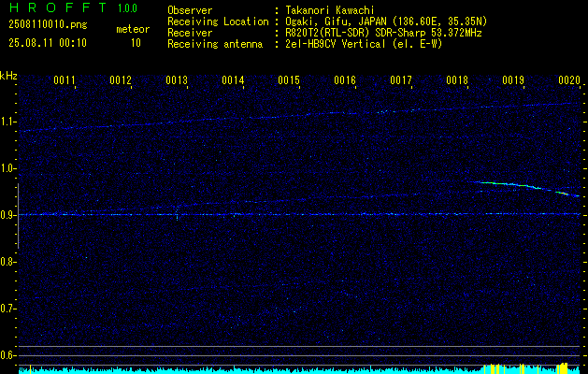Click time marker 0020
This screenshot has width=588, height=374.
[569, 79]
